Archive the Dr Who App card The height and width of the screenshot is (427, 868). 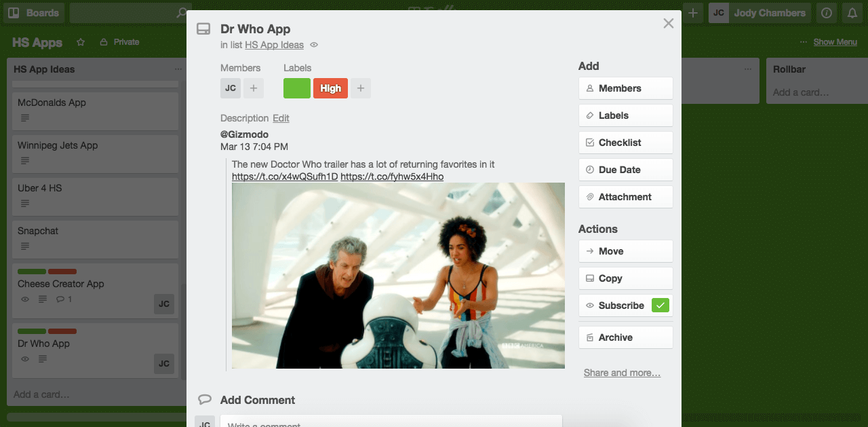coord(625,337)
